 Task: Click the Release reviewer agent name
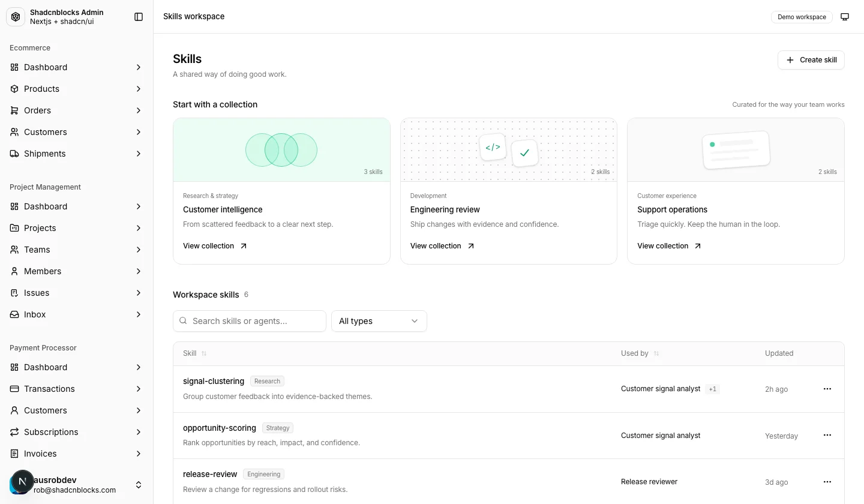(x=649, y=482)
